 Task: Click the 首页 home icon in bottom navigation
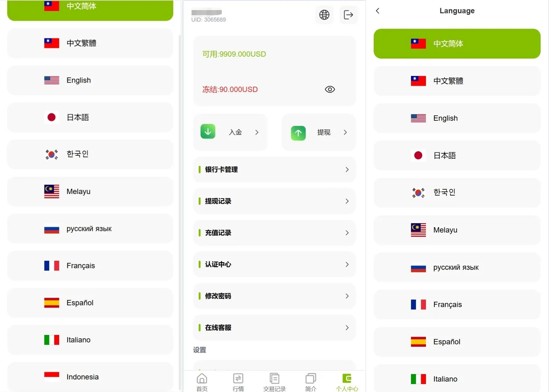tap(202, 379)
